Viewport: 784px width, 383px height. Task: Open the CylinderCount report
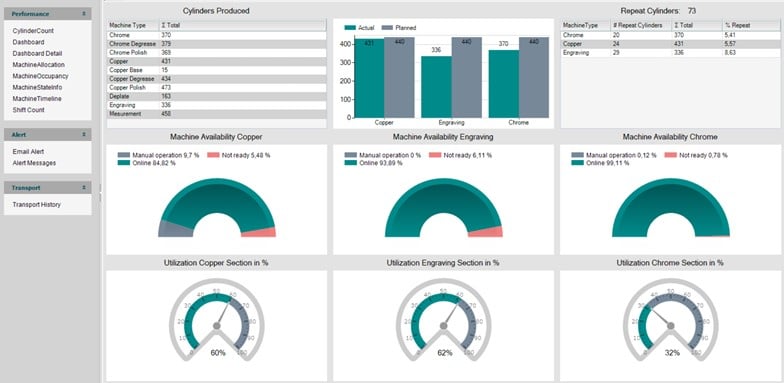[33, 31]
